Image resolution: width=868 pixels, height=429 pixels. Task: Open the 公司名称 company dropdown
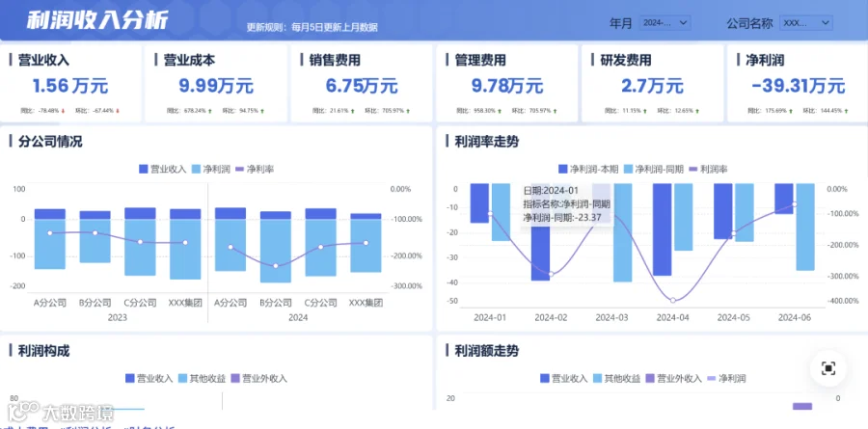tap(806, 23)
